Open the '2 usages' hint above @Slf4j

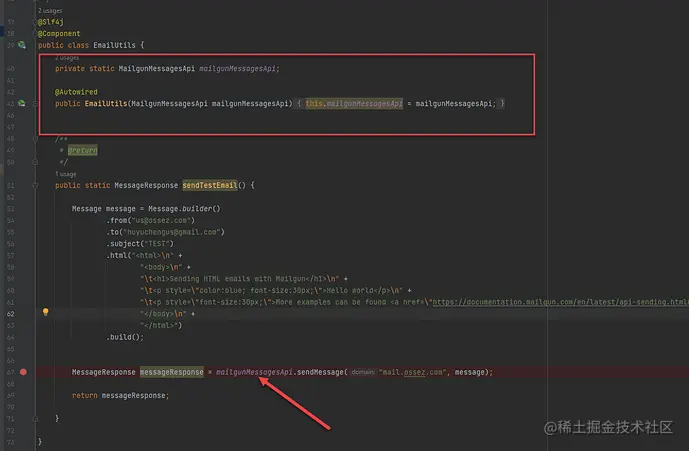click(50, 11)
